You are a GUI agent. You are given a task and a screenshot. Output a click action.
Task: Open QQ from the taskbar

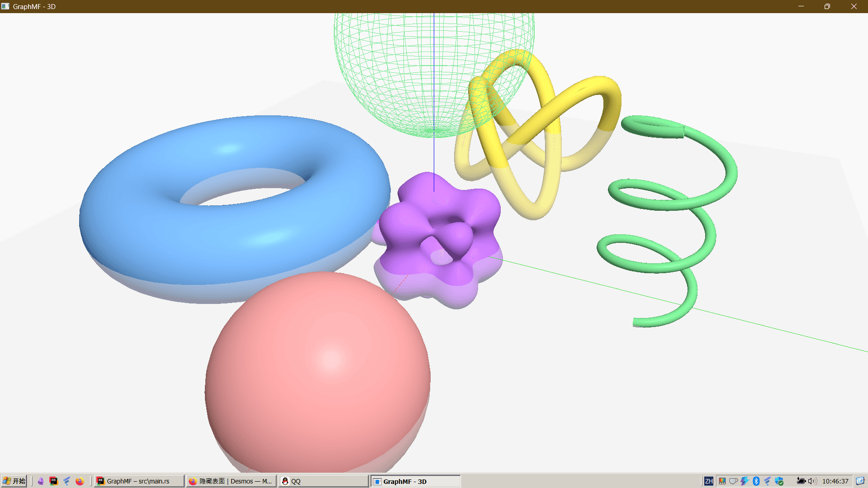click(x=323, y=481)
